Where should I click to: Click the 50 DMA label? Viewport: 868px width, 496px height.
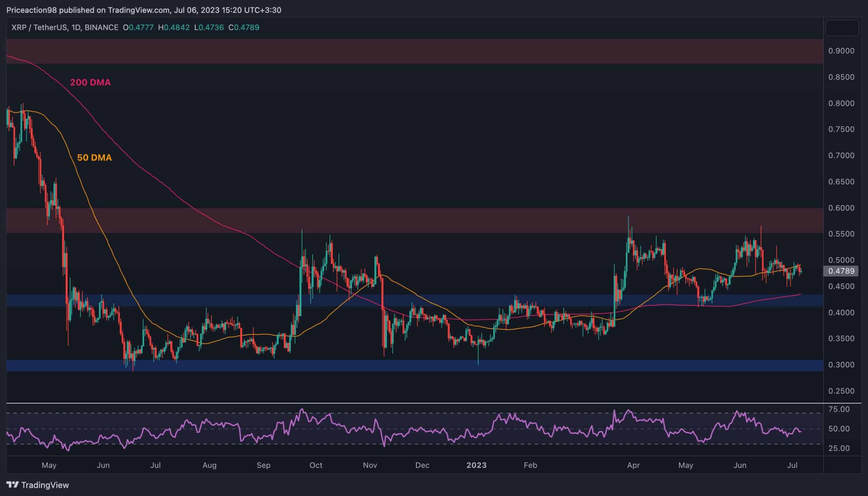point(95,158)
